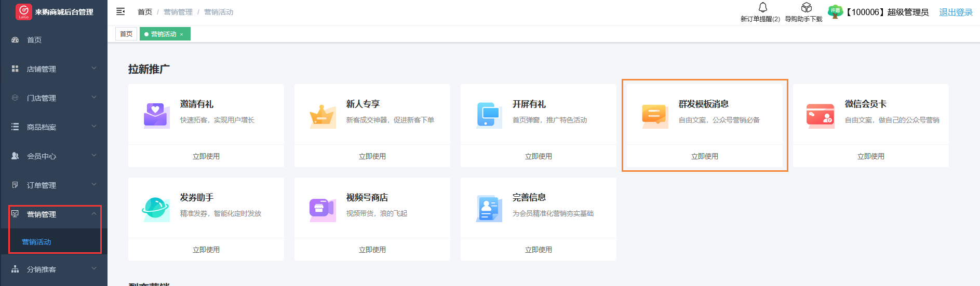Expand the 会员中心 sidebar menu
Image resolution: width=980 pixels, height=286 pixels.
click(x=53, y=156)
